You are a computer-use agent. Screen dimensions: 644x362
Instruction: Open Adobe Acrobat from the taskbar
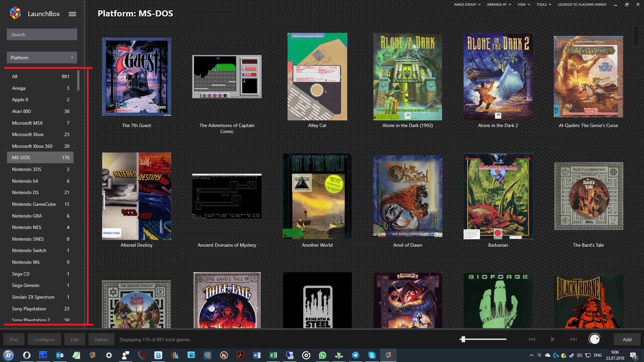240,355
